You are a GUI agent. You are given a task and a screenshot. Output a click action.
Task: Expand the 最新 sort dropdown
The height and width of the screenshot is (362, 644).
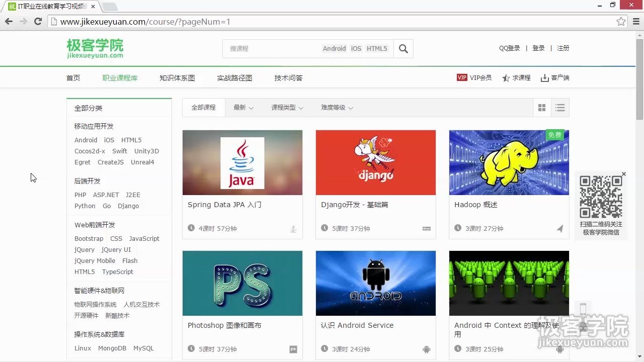[243, 107]
